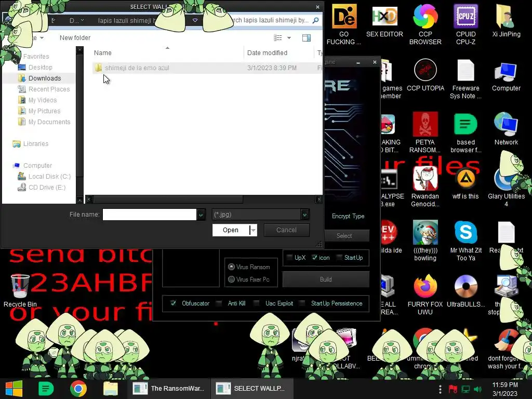Expand the address bar path dropdown
This screenshot has height=399, width=532.
pos(195,20)
